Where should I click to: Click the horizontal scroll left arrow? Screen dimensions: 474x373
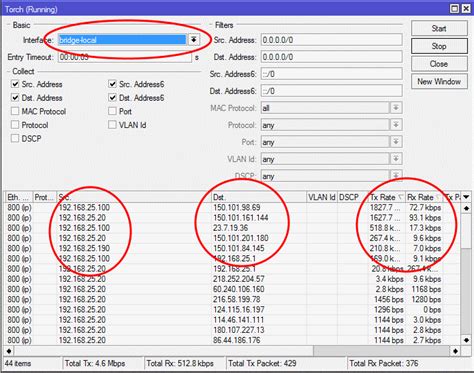pyautogui.click(x=9, y=351)
